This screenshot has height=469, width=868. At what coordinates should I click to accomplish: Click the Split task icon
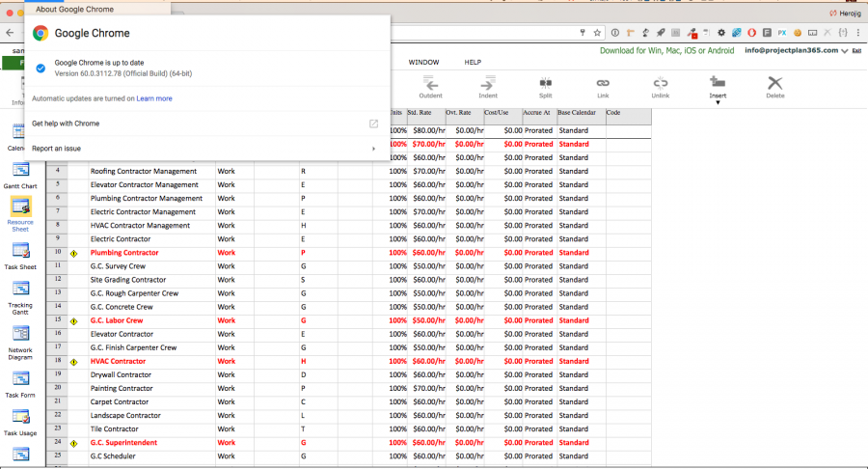click(x=545, y=84)
